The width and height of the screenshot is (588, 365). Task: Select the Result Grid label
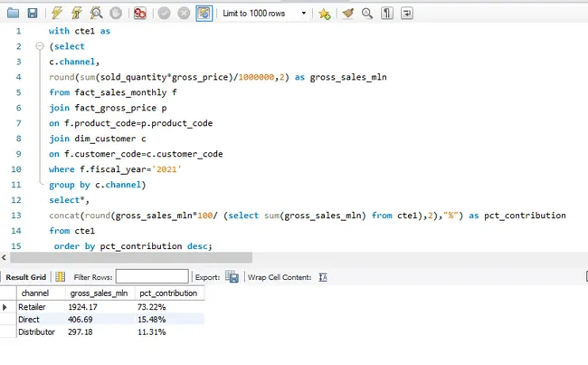click(x=26, y=277)
